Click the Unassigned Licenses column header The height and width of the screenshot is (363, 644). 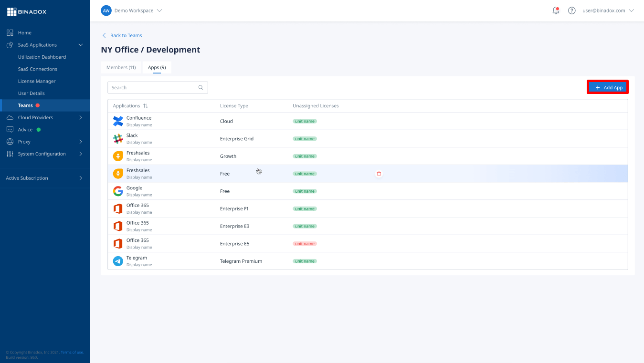316,106
